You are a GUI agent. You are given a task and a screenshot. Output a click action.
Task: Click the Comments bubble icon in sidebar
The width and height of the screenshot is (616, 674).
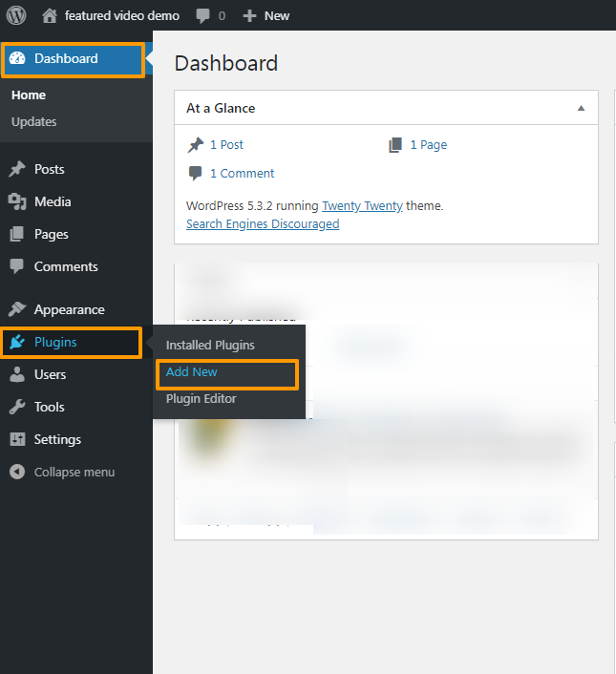point(17,266)
